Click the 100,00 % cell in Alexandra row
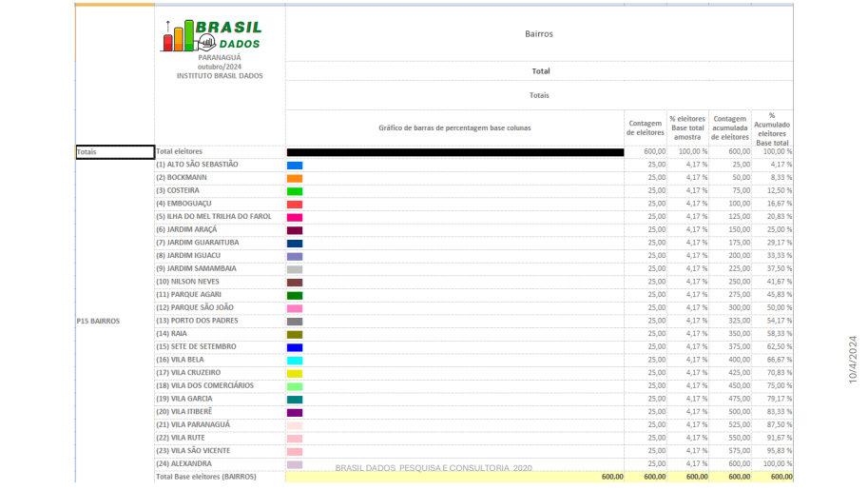 778,464
